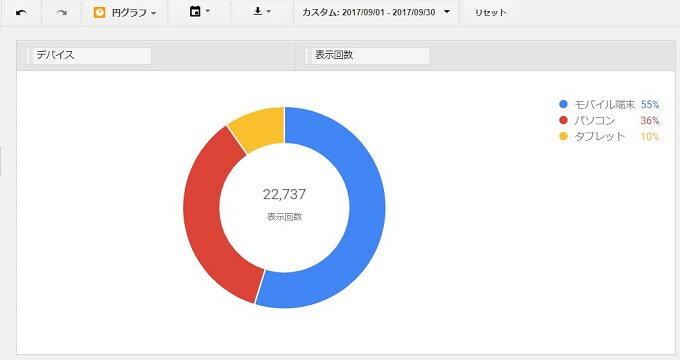Click the redo arrow icon
680x360 pixels.
click(62, 13)
